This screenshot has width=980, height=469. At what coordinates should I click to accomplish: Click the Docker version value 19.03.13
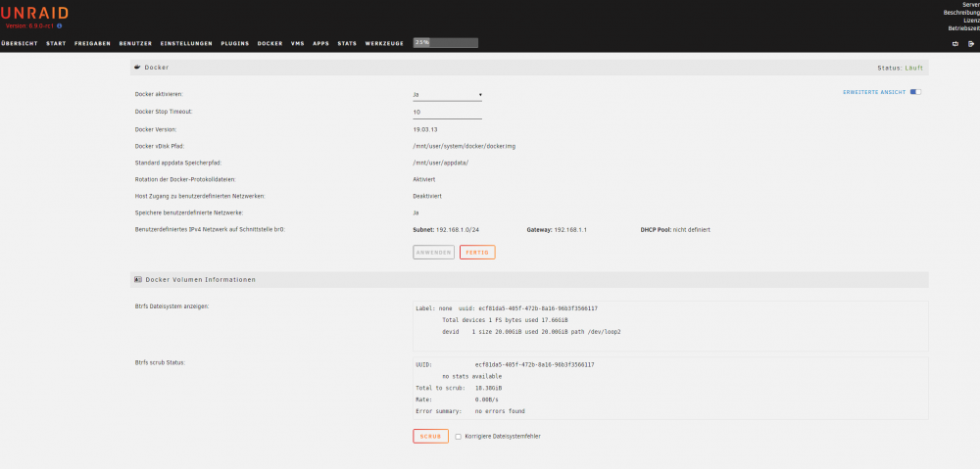(425, 129)
